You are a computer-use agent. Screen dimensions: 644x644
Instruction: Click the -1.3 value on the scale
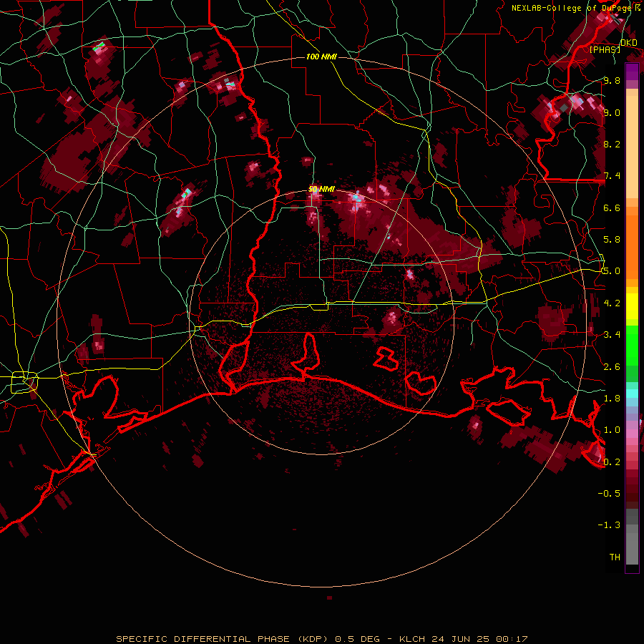(609, 525)
